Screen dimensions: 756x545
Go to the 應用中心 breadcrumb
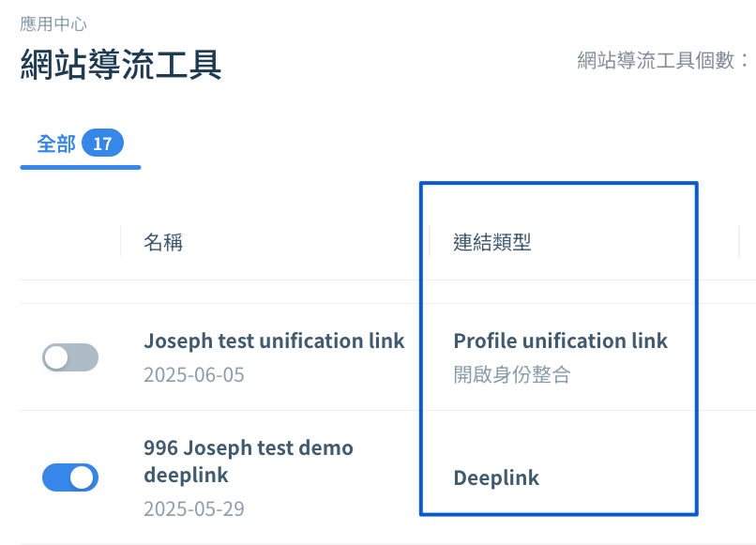(53, 24)
